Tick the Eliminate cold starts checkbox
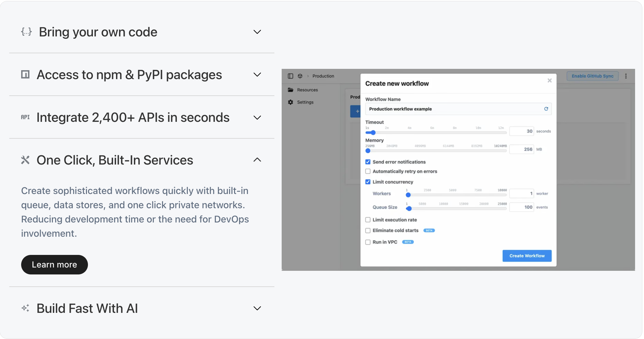The height and width of the screenshot is (339, 644). tap(368, 230)
